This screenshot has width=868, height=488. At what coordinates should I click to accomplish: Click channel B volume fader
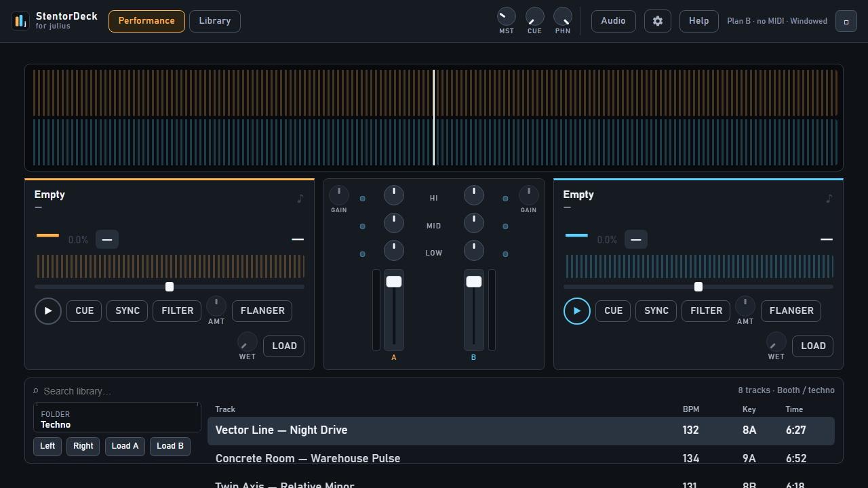pos(474,282)
